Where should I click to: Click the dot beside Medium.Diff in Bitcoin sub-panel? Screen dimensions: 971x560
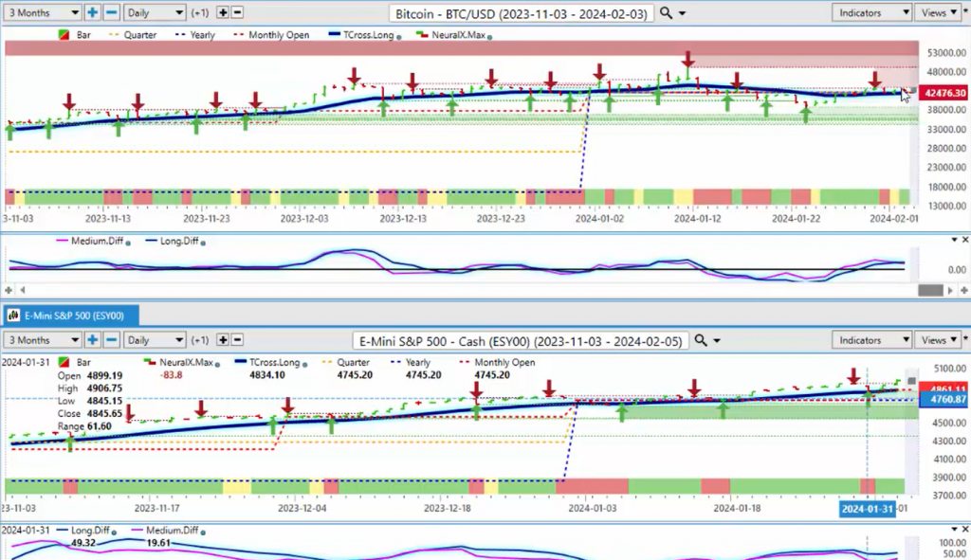click(x=128, y=244)
